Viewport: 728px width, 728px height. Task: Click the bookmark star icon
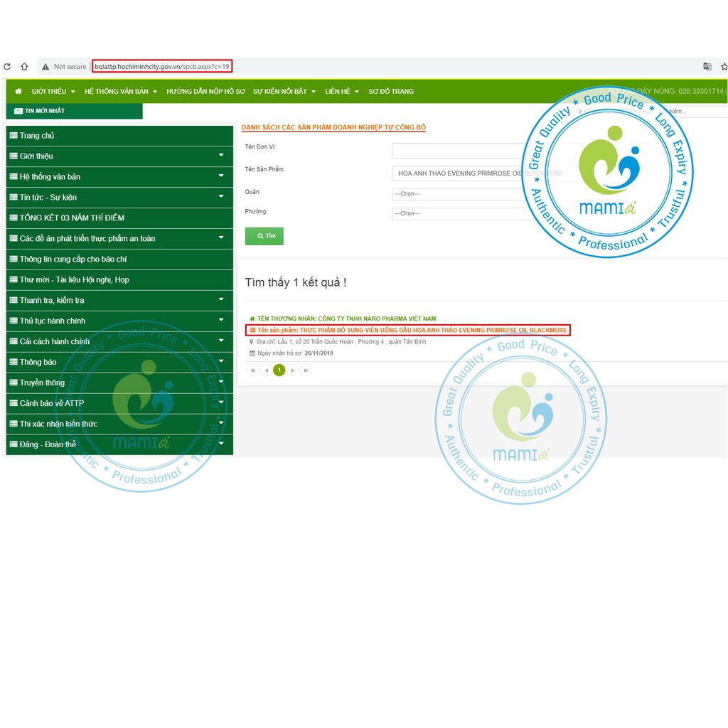(x=724, y=67)
